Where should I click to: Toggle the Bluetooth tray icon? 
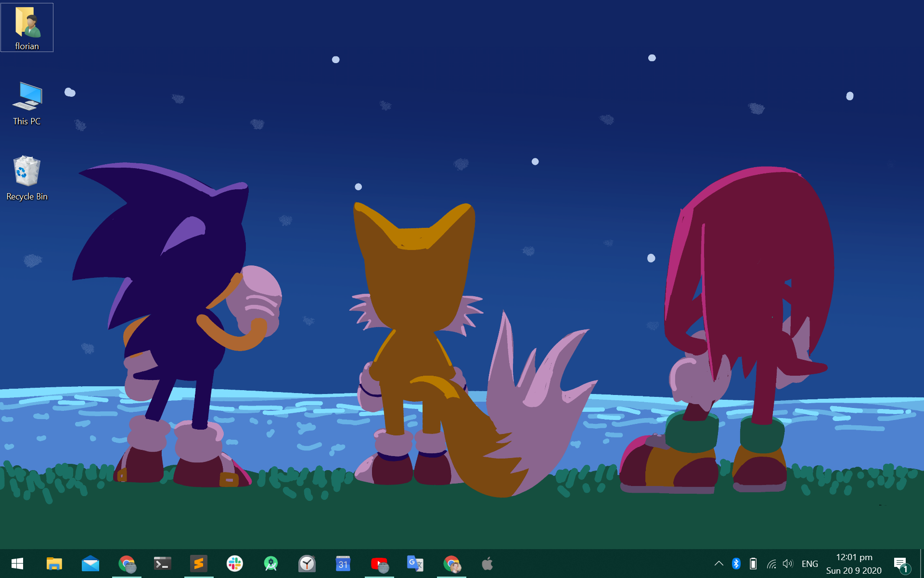tap(736, 564)
